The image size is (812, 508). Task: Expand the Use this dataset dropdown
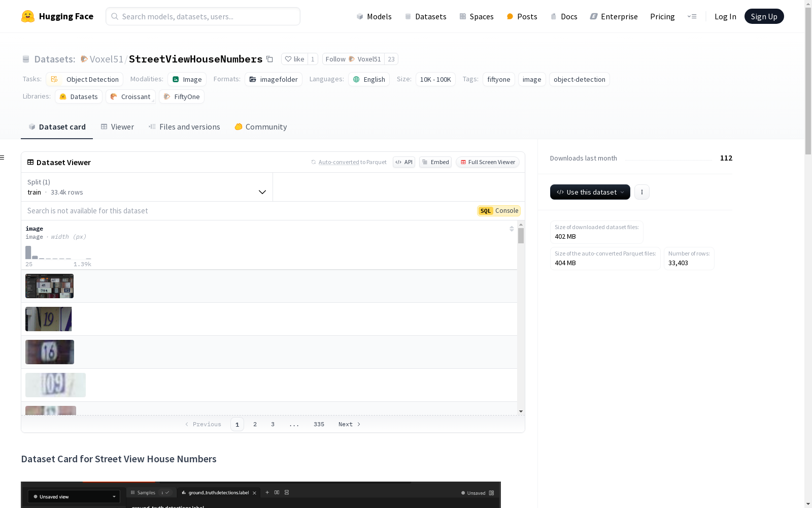click(590, 192)
